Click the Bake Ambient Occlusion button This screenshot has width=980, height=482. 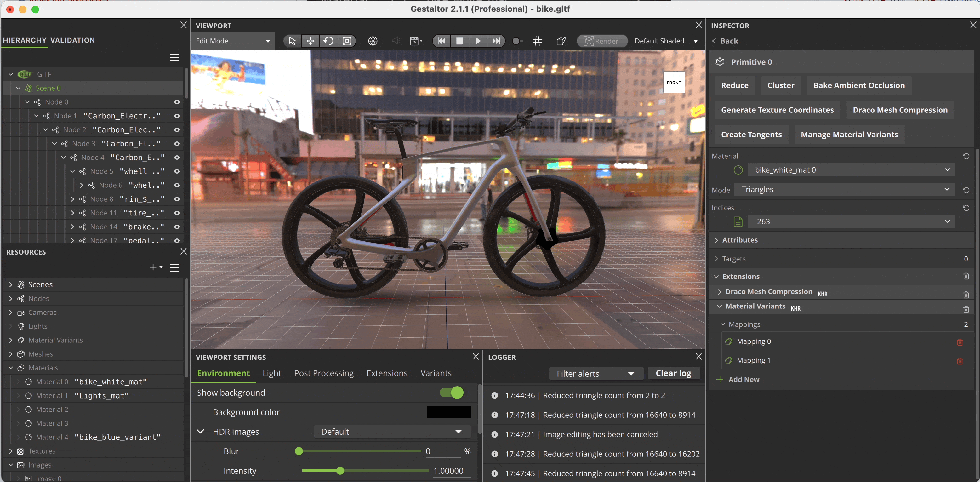[859, 85]
